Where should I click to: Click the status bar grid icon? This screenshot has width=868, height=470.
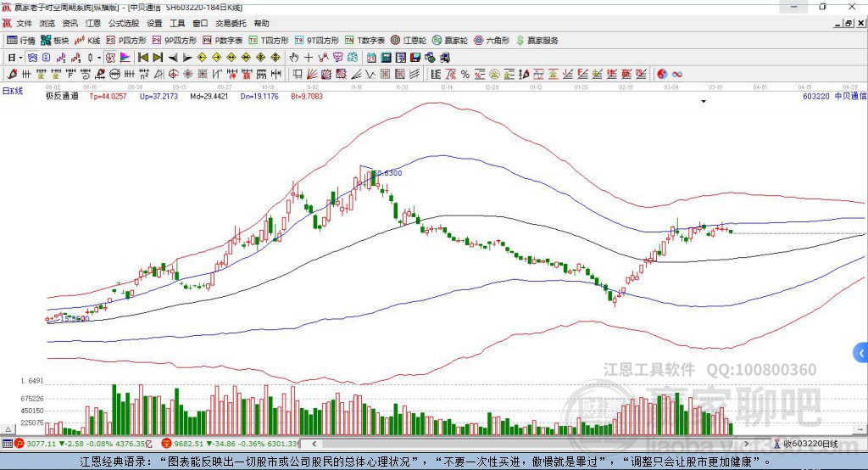tap(7, 444)
